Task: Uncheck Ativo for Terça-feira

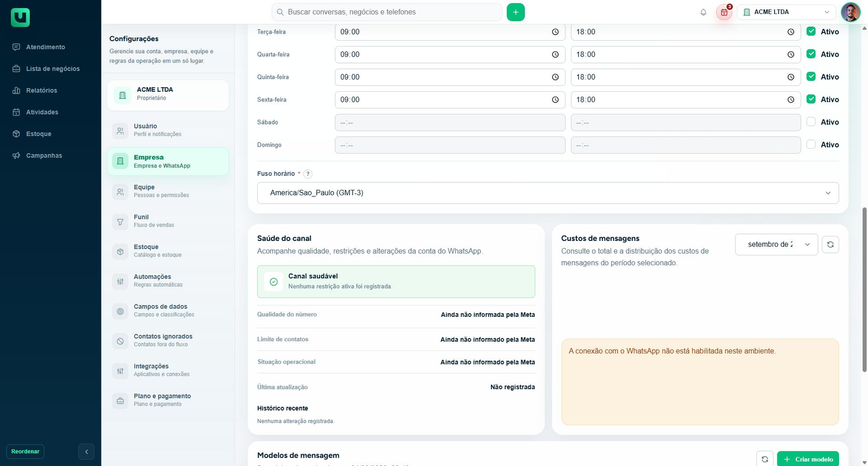Action: pos(811,31)
